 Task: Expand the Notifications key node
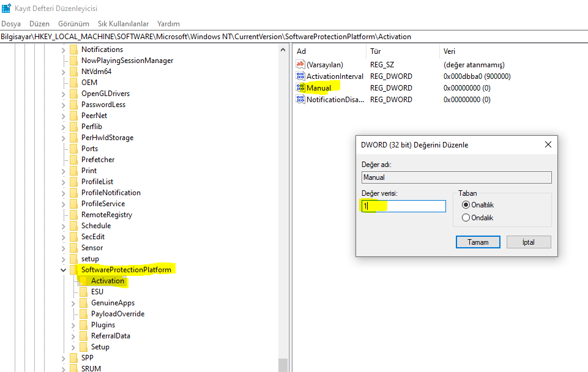pos(64,50)
